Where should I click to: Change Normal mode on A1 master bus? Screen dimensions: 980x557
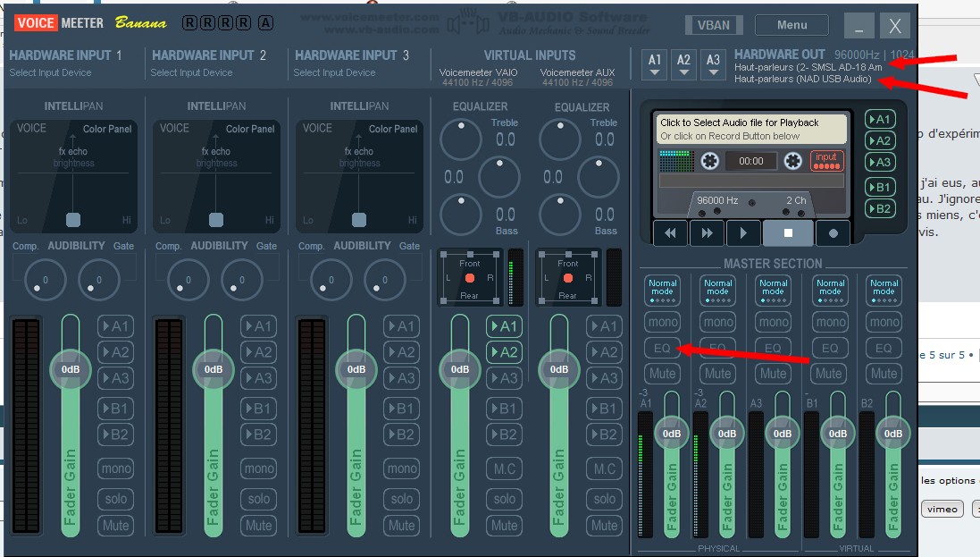click(663, 291)
